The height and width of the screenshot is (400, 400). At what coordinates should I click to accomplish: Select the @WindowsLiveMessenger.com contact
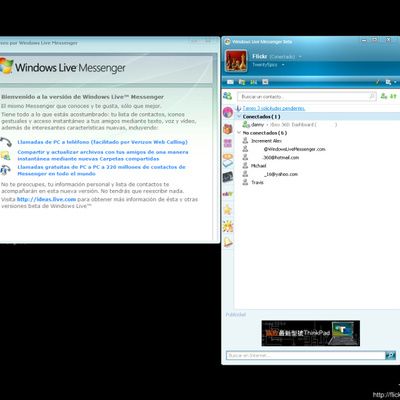pos(294,149)
